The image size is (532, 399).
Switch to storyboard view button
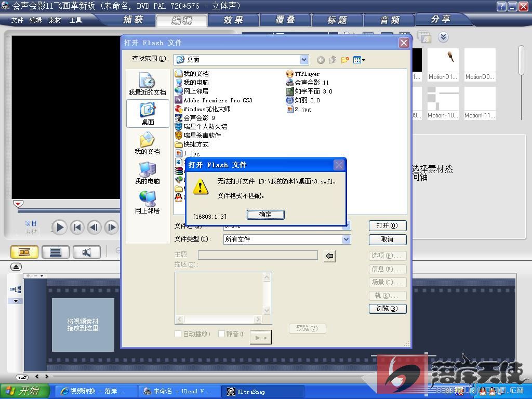tap(24, 252)
